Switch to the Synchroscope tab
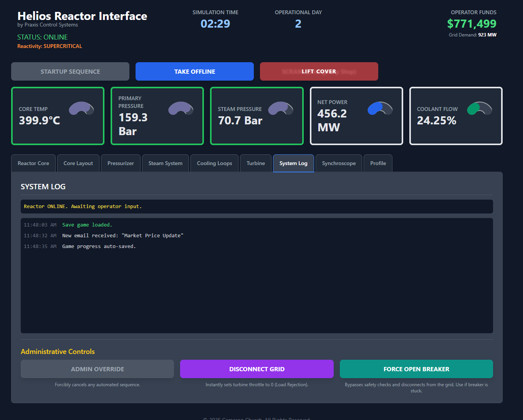Image resolution: width=523 pixels, height=420 pixels. (x=339, y=163)
